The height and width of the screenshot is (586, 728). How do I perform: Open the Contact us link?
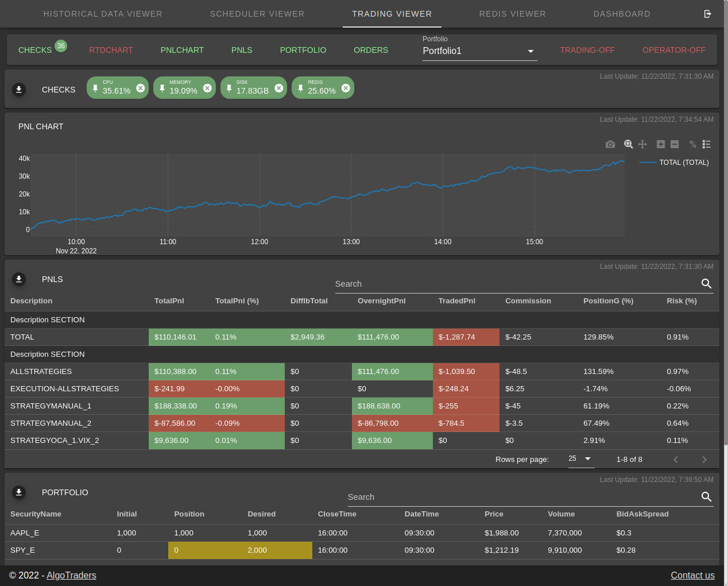coord(692,576)
